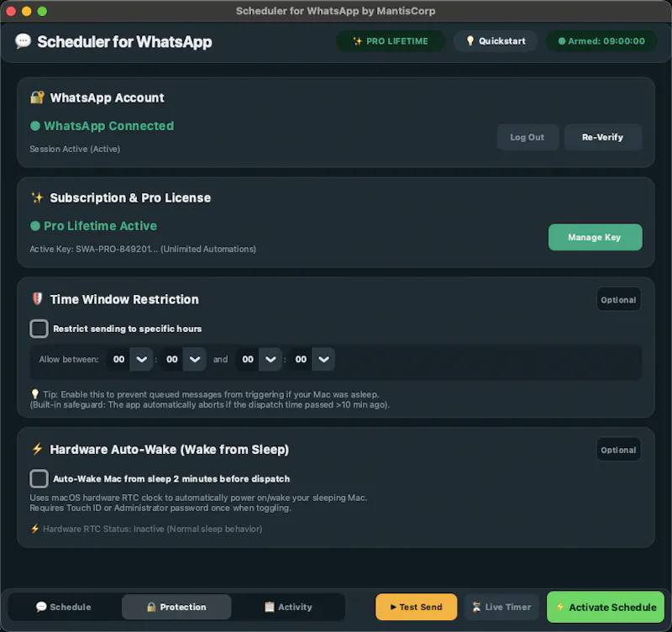Open Manage Key for the license
The height and width of the screenshot is (632, 672).
[x=595, y=237]
